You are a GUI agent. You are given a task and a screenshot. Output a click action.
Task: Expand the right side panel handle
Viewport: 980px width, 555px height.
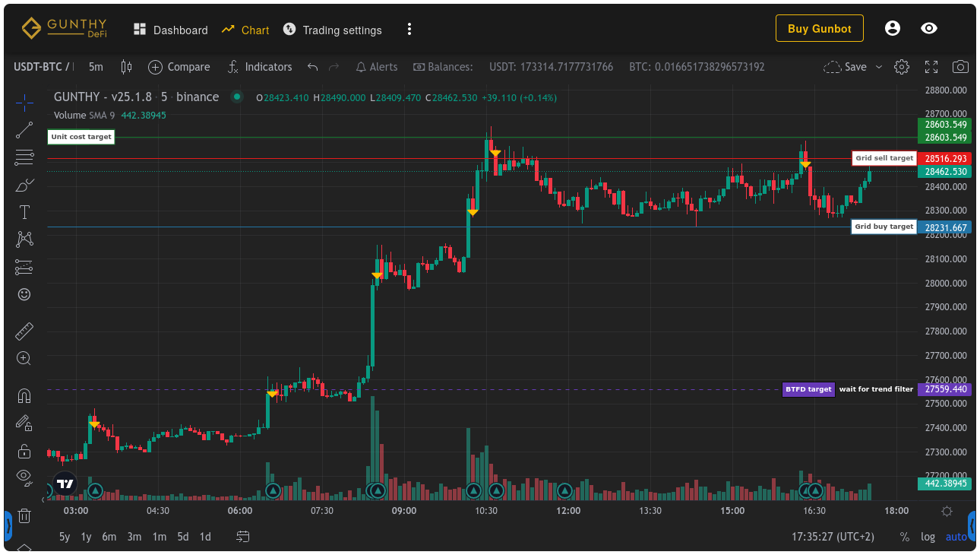pos(972,525)
